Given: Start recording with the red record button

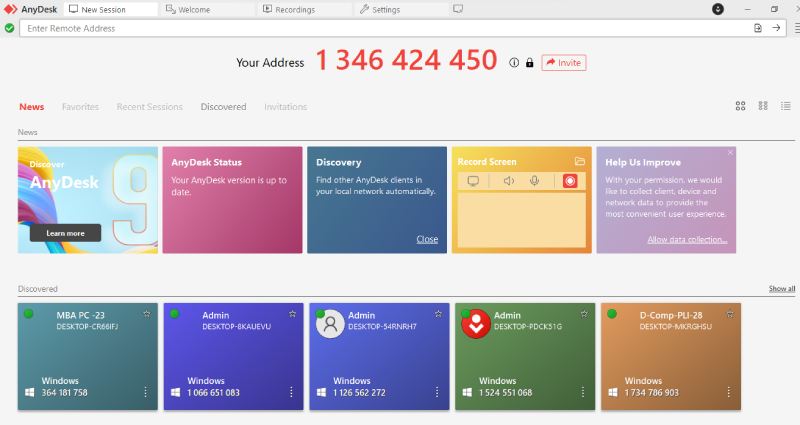Looking at the screenshot, I should click(x=570, y=181).
